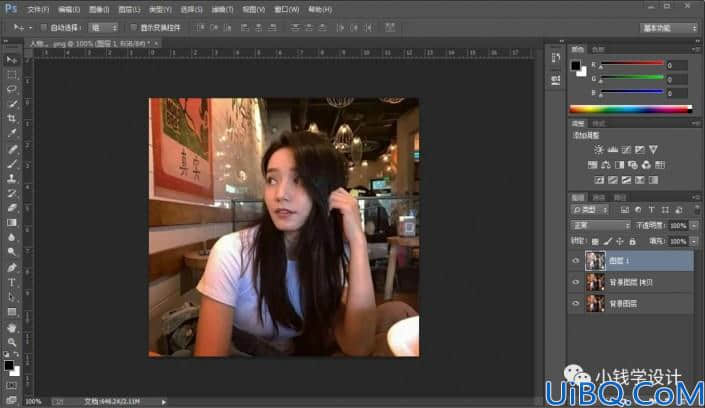Open the tool preset picker arrow
Image resolution: width=705 pixels, height=408 pixels.
pyautogui.click(x=30, y=27)
